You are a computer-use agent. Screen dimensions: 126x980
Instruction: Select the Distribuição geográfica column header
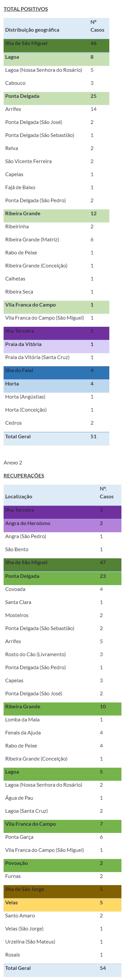(x=32, y=30)
